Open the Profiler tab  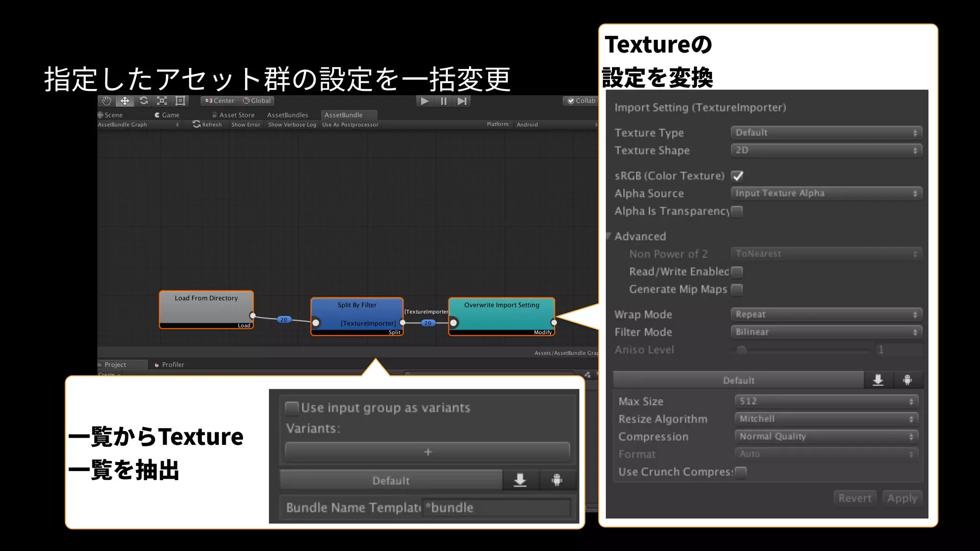pyautogui.click(x=172, y=365)
